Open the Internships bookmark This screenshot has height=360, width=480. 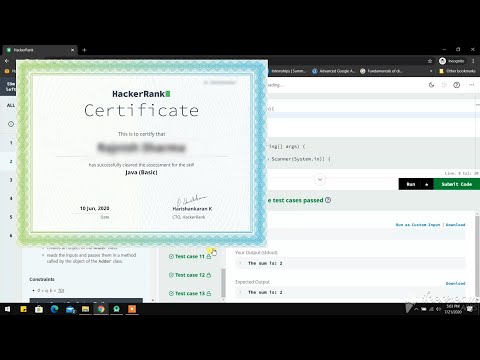coord(288,71)
